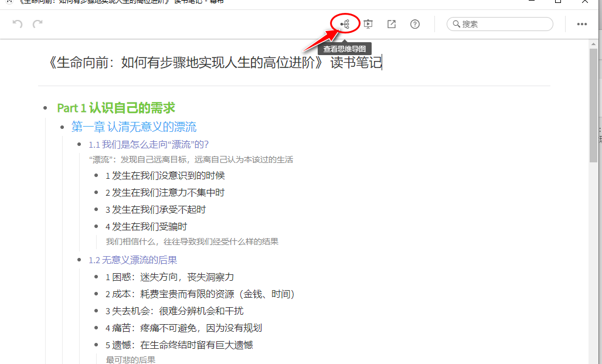Image resolution: width=602 pixels, height=364 pixels.
Task: Click bullet of 1 发生在我们没意识到的时候
Action: click(96, 175)
